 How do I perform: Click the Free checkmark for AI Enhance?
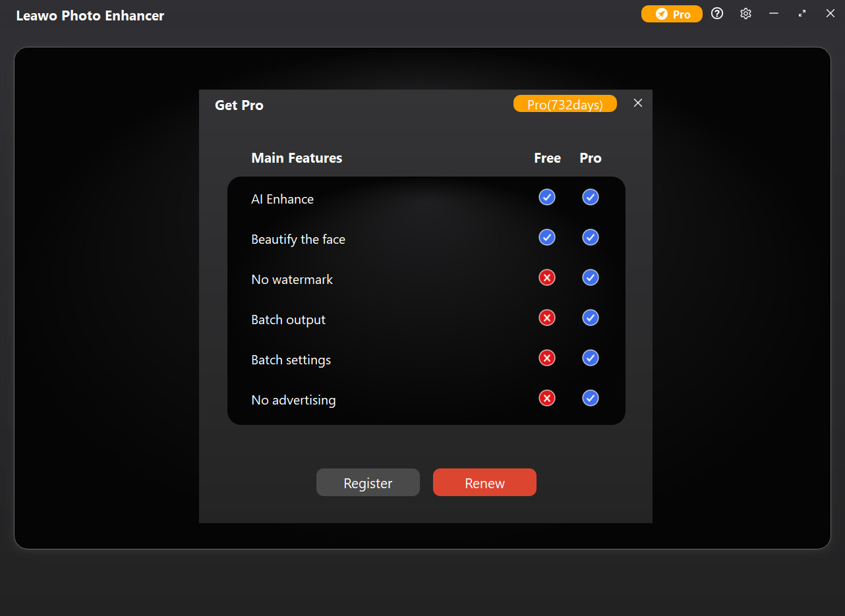pos(547,197)
